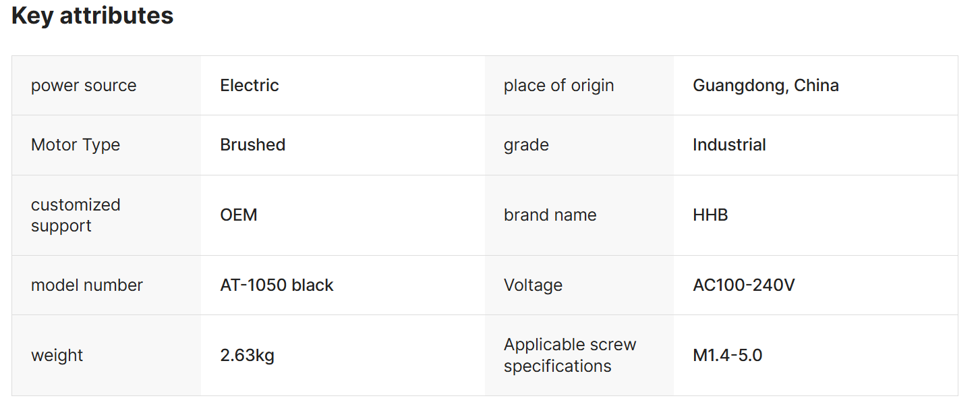
Task: Click the "customized support" label
Action: click(76, 215)
